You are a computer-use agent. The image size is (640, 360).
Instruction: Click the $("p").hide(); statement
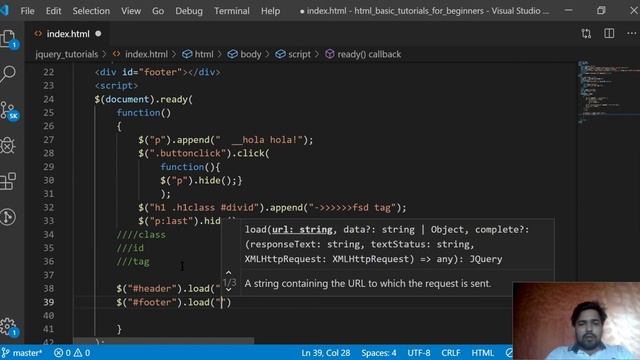tap(201, 180)
